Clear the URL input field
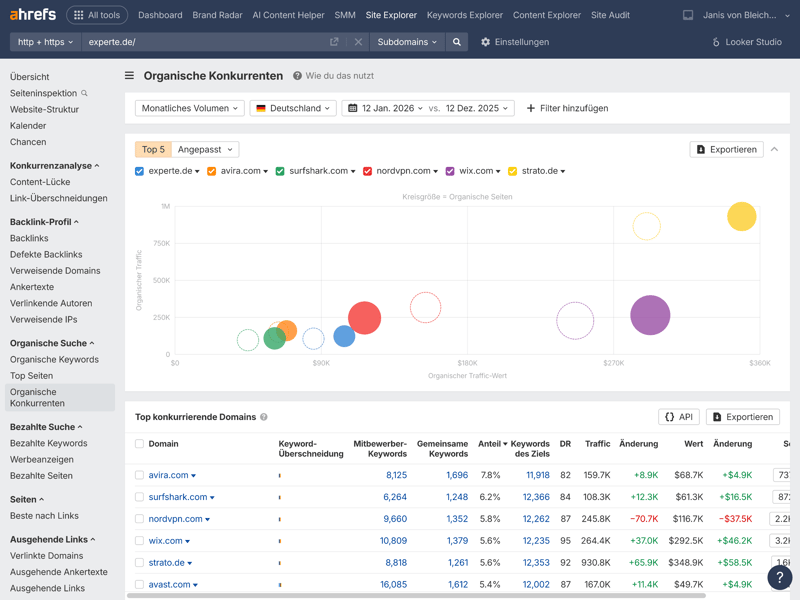800x600 pixels. pyautogui.click(x=358, y=42)
